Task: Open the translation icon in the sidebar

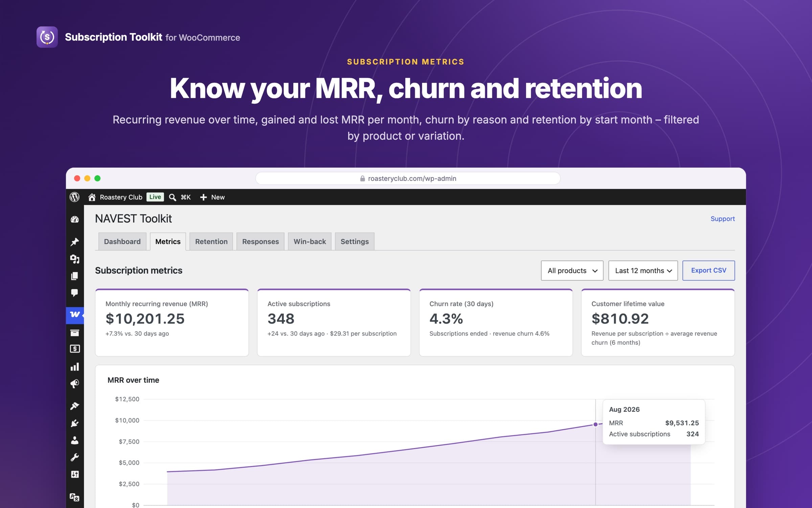Action: click(x=75, y=497)
